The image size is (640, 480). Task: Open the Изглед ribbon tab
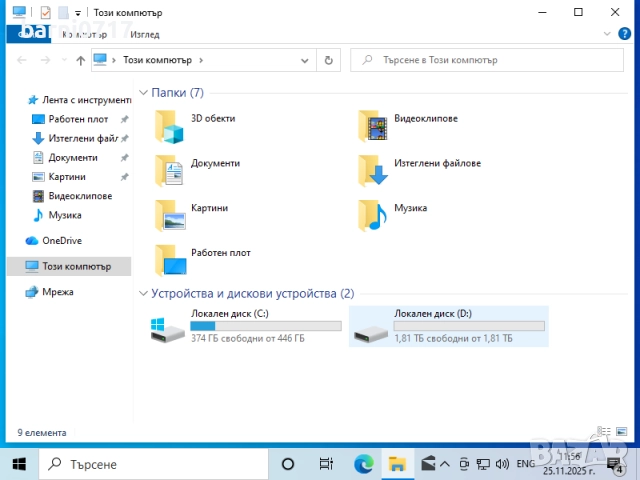[x=146, y=34]
